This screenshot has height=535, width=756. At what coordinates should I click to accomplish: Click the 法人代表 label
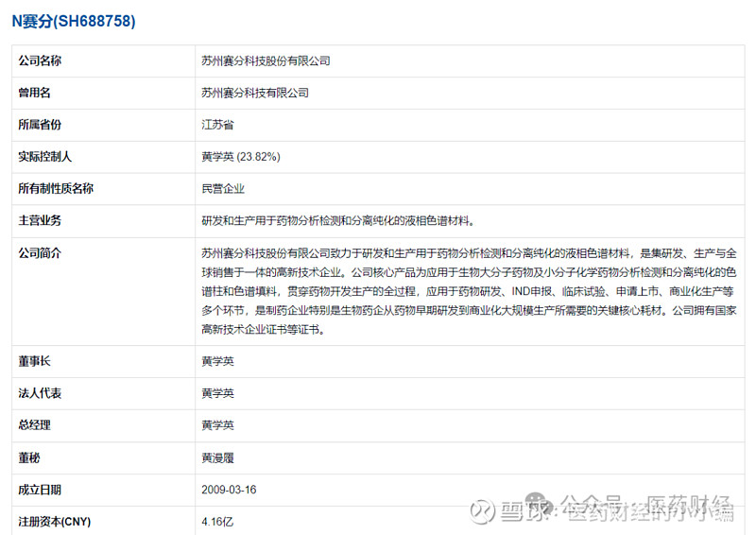click(x=40, y=393)
